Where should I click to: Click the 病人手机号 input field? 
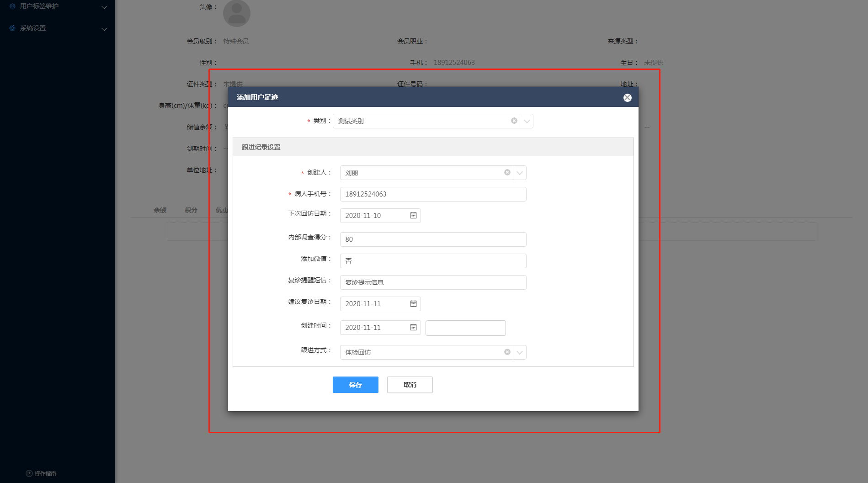pyautogui.click(x=433, y=194)
